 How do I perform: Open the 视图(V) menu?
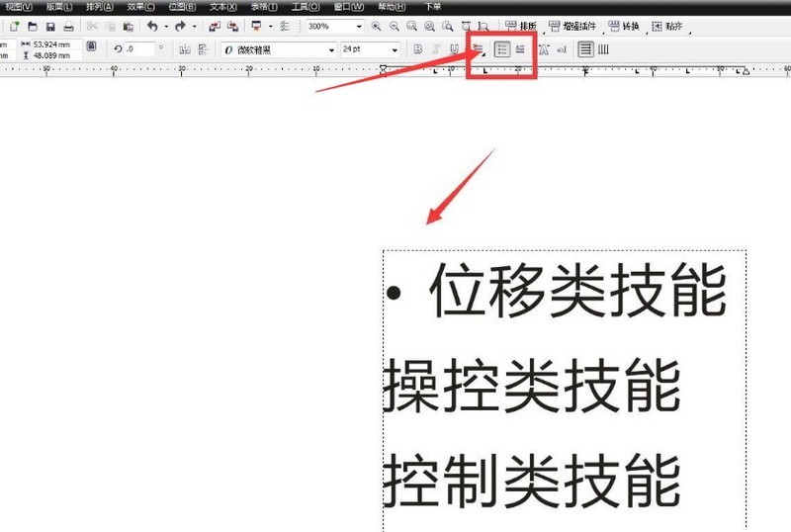pyautogui.click(x=19, y=7)
